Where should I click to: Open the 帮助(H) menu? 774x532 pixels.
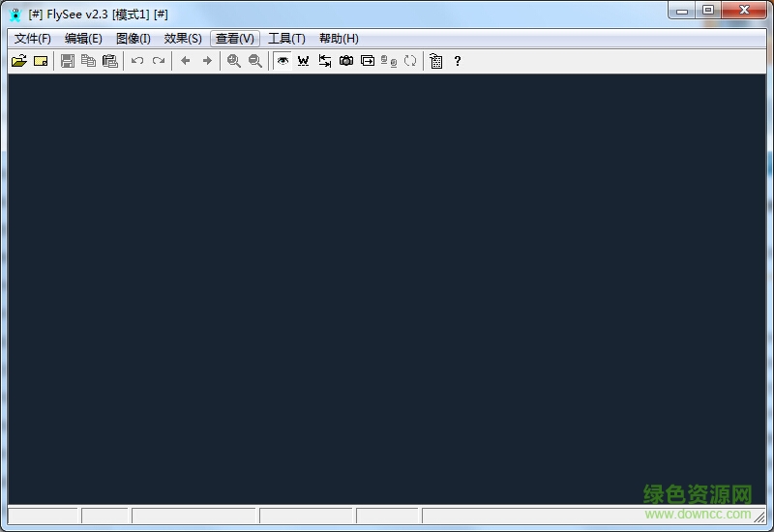point(340,39)
